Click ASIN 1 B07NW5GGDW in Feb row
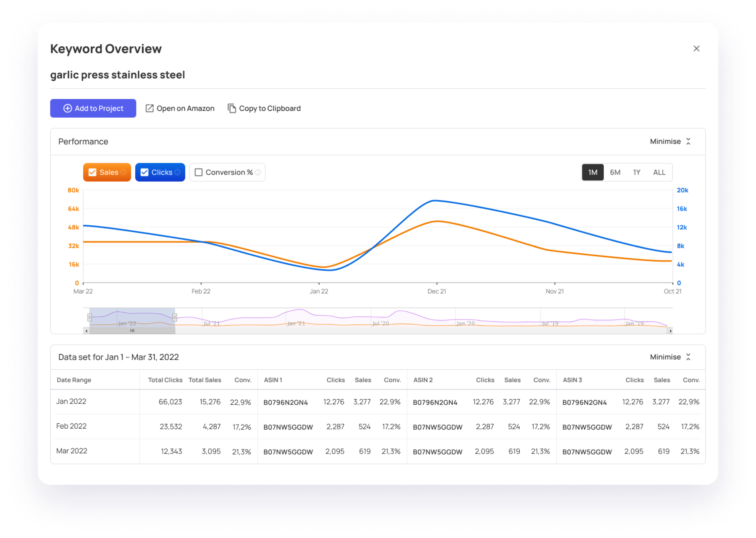Screen dimensions: 756x538 [x=288, y=427]
